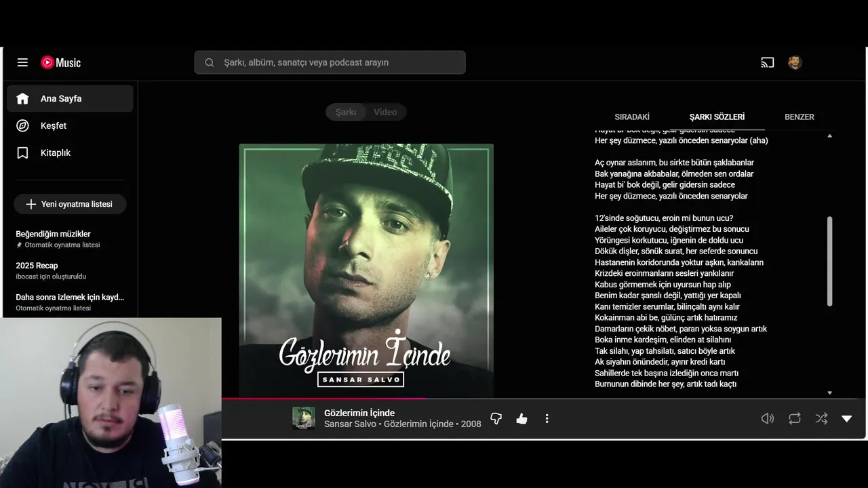Open the account avatar menu
Screen dimensions: 868x488
pos(795,62)
